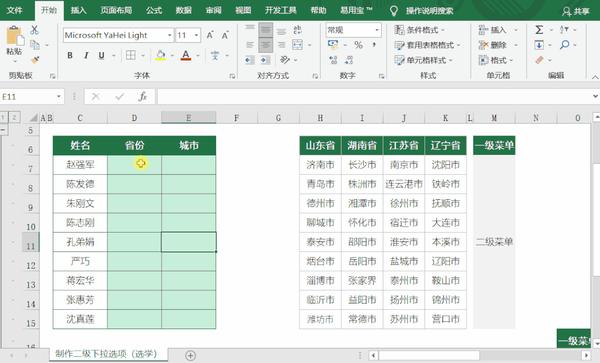Open fill color dropdown arrow

click(x=172, y=56)
